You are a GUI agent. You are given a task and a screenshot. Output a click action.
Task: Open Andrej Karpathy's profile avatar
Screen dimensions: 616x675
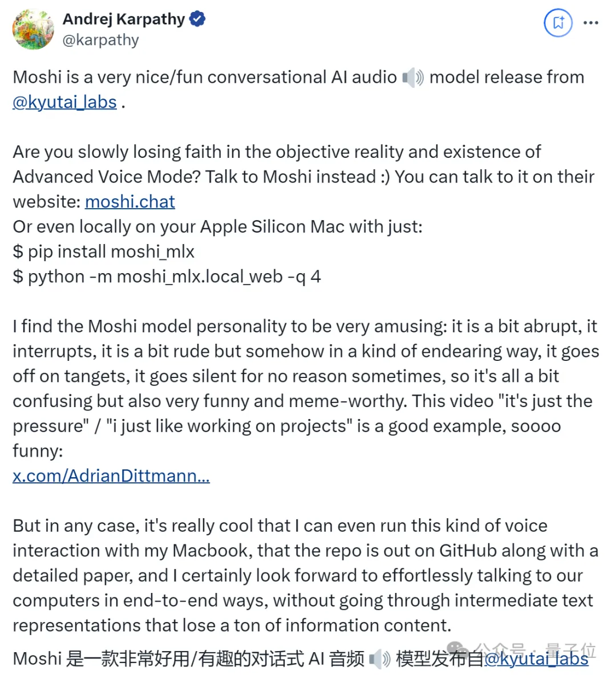33,29
